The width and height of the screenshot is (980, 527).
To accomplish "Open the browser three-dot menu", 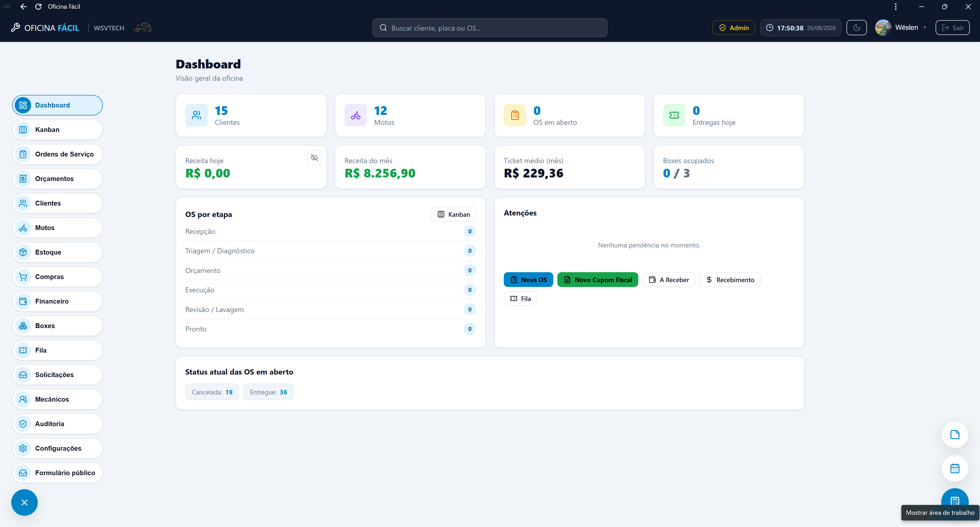I will click(896, 6).
